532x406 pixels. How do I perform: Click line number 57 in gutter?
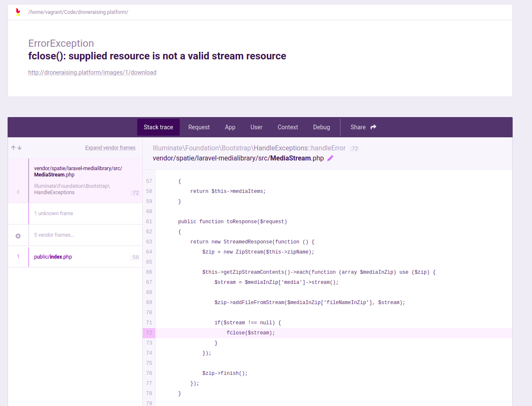click(x=149, y=181)
